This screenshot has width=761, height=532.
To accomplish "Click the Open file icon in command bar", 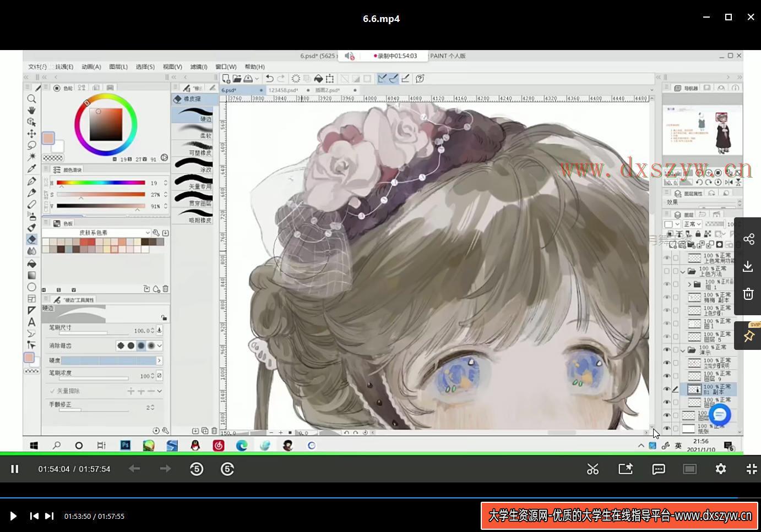I will [237, 79].
